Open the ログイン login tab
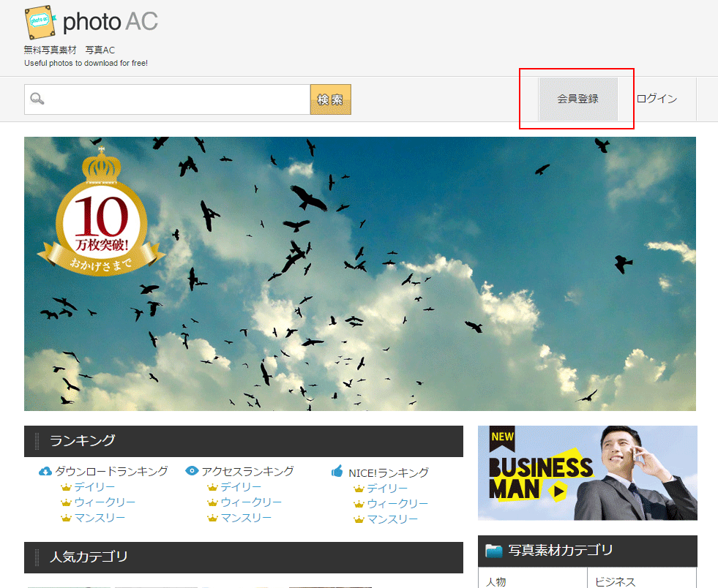This screenshot has width=718, height=588. coord(657,99)
